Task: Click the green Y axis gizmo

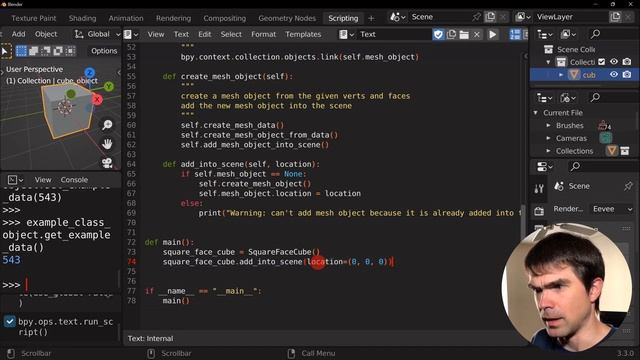Action: coord(109,86)
